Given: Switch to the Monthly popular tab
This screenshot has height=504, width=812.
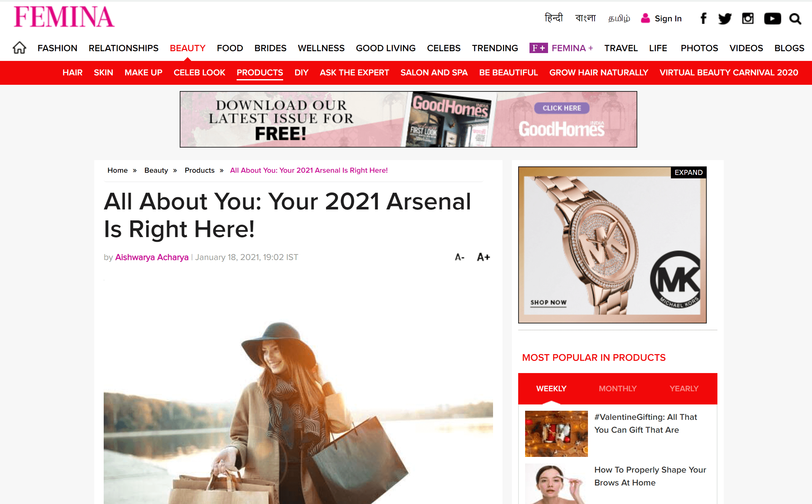Looking at the screenshot, I should click(617, 388).
